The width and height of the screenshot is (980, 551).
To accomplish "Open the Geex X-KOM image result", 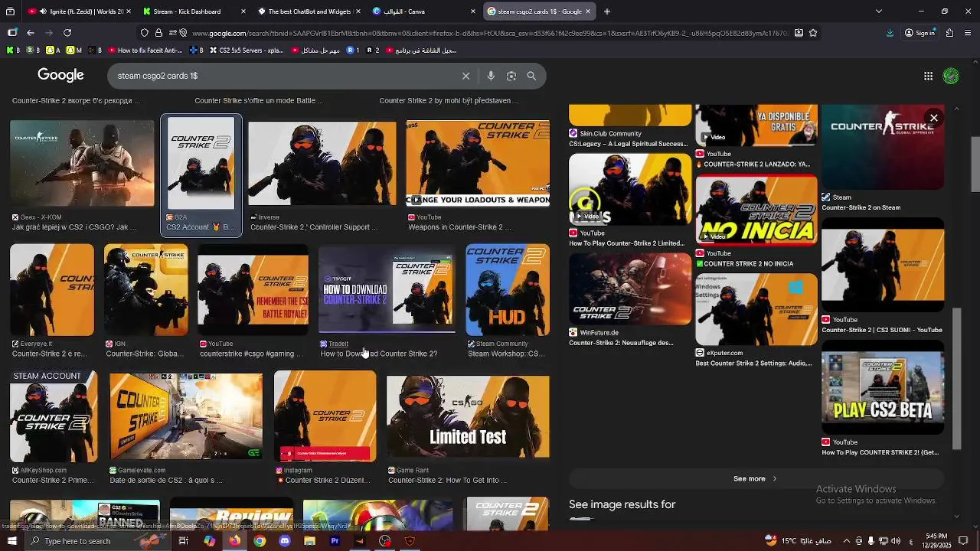I will 82,163.
